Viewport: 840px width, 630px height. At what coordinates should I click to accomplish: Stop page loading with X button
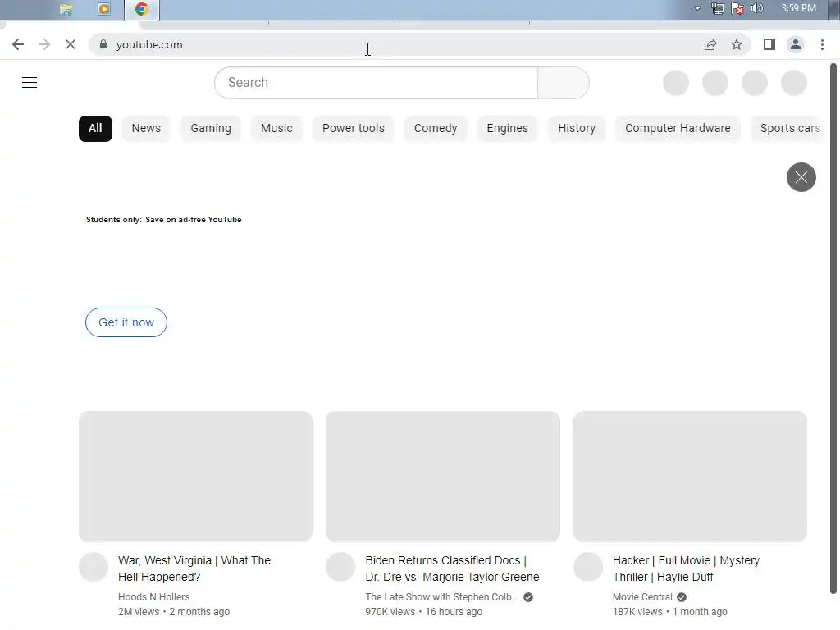71,44
